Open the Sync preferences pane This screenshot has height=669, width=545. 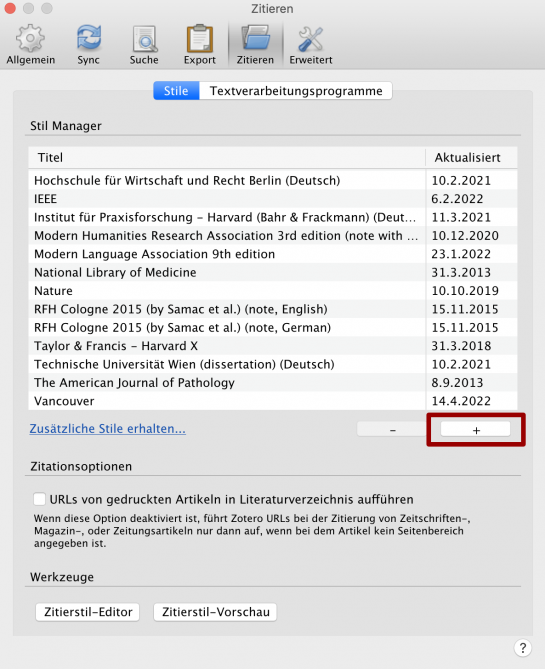coord(88,45)
